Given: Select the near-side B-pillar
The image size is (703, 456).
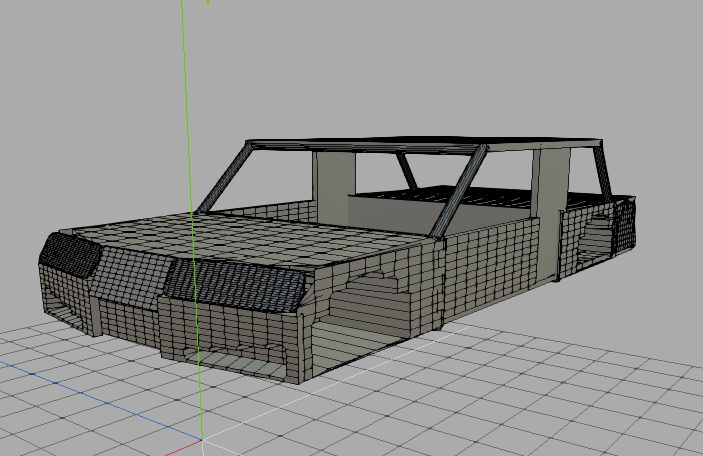Looking at the screenshot, I should 548,215.
